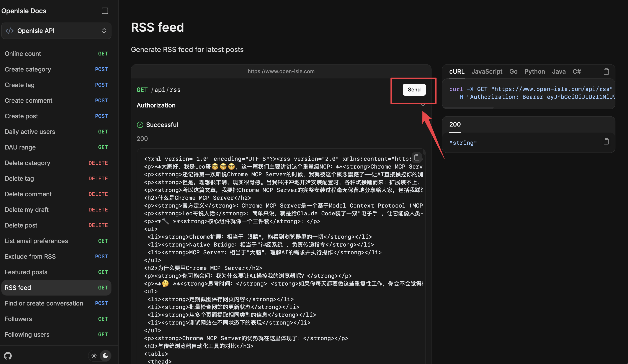Screen dimensions: 628x364
Task: Copy the cURL code snippet
Action: (x=606, y=71)
